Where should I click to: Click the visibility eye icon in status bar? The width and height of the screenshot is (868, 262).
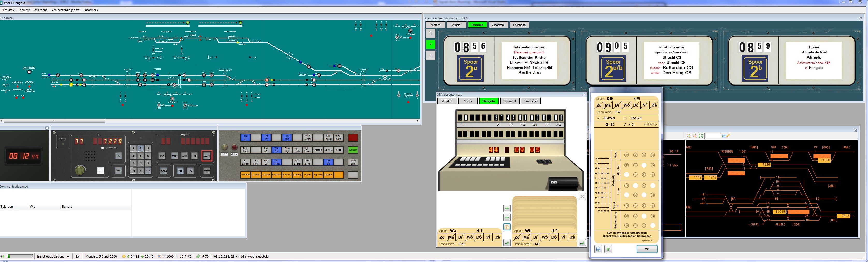159,257
